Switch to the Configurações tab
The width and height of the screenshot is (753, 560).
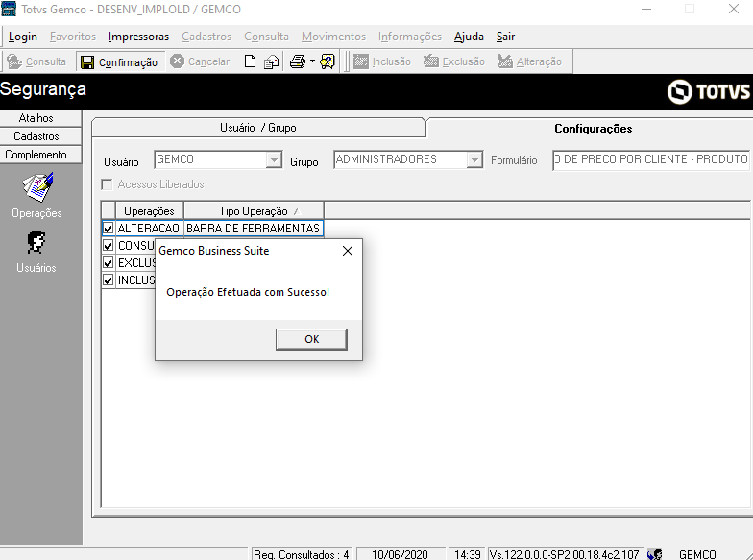[593, 129]
